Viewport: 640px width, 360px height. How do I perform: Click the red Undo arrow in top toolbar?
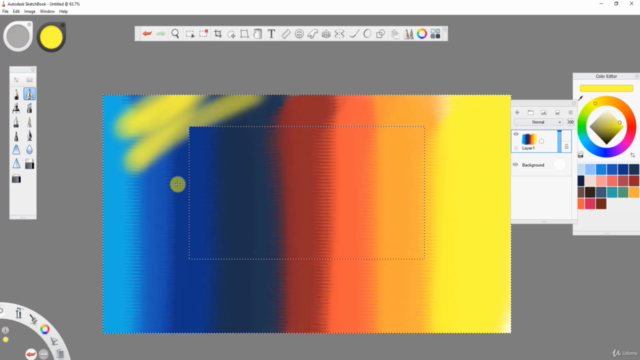point(147,34)
